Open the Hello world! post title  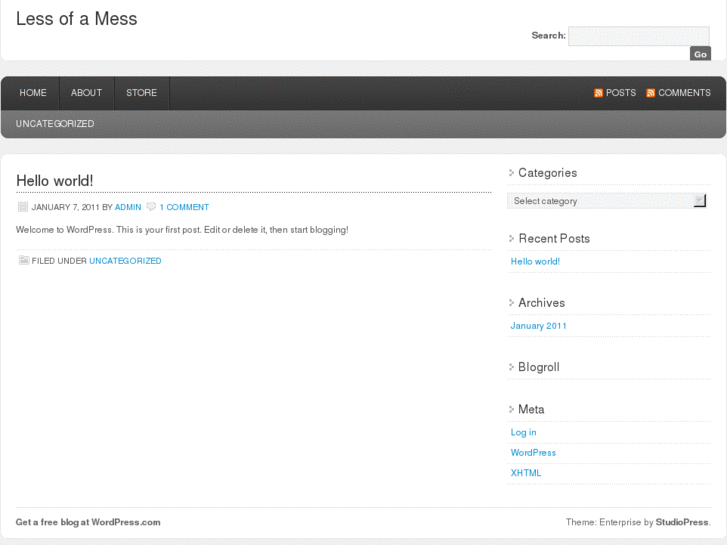point(55,180)
